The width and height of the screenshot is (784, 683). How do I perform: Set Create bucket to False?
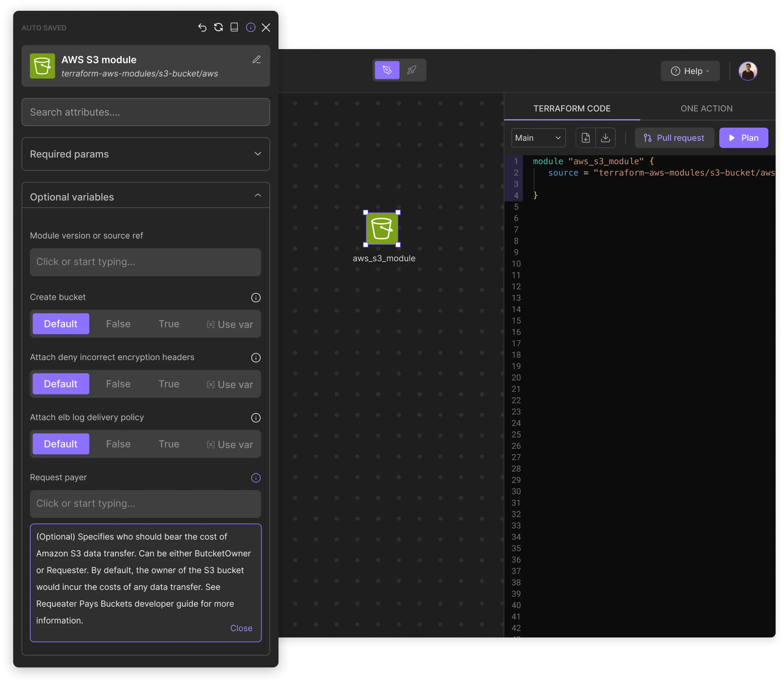118,324
